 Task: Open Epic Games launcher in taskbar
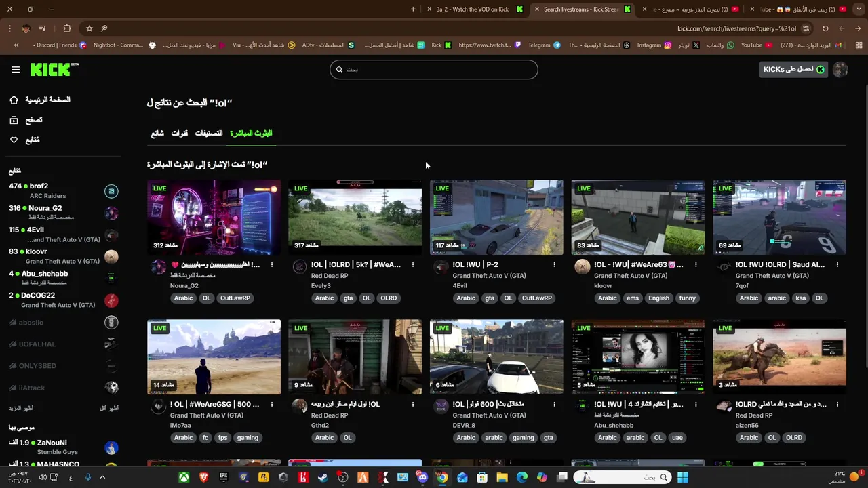click(x=223, y=477)
